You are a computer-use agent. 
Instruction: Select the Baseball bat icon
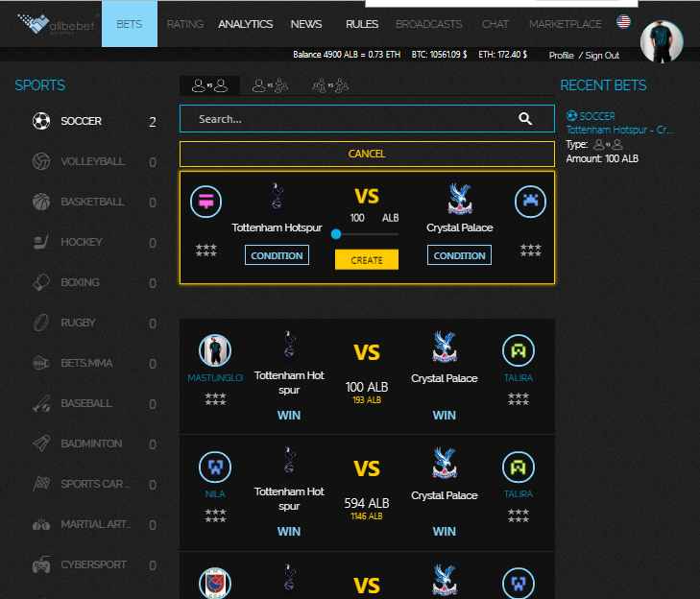(x=41, y=403)
